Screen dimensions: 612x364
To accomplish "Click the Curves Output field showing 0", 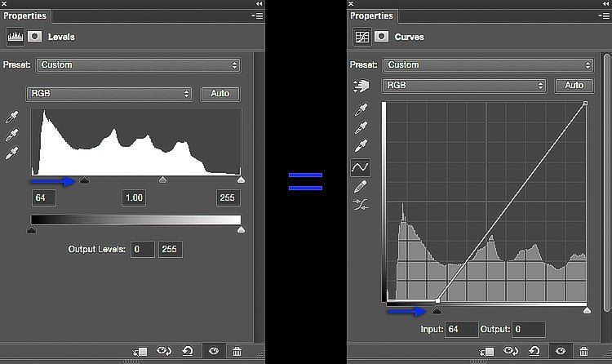I will [x=529, y=329].
